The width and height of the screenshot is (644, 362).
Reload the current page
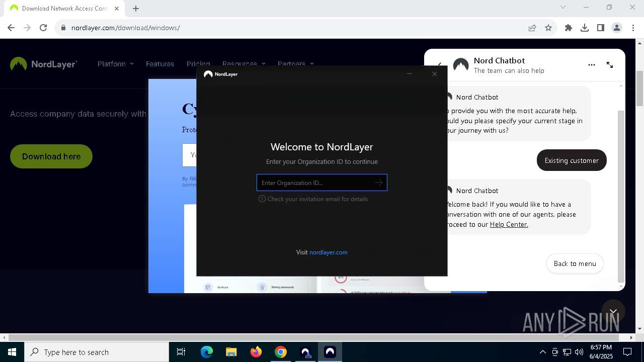tap(43, 28)
